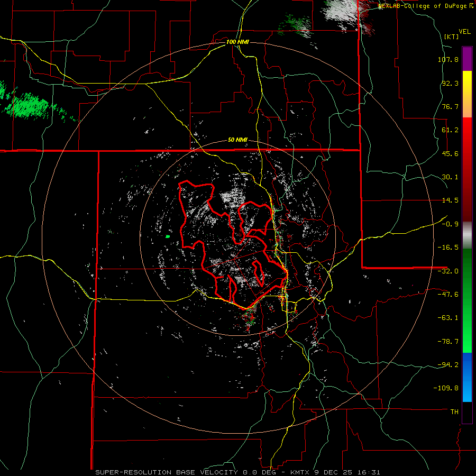The height and width of the screenshot is (476, 476).
Task: Click the 45.6 scale value
Action: pyautogui.click(x=450, y=153)
